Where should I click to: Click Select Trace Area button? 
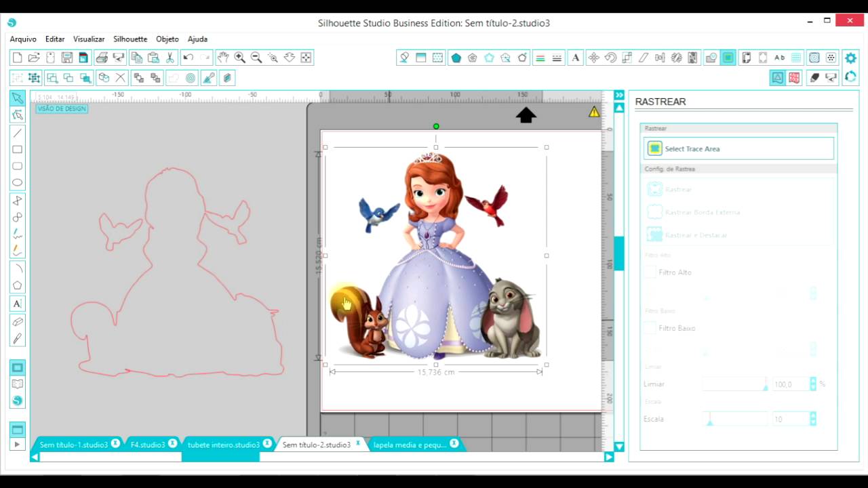[x=738, y=148]
